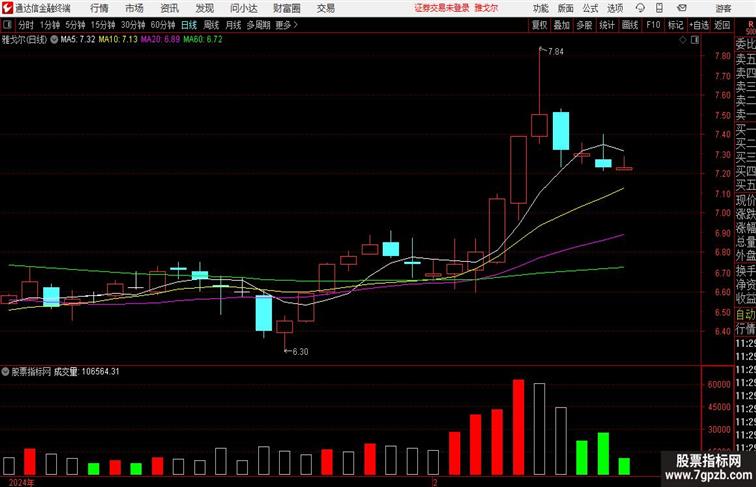Select the 15分钟 period
This screenshot has width=756, height=487.
[x=103, y=25]
